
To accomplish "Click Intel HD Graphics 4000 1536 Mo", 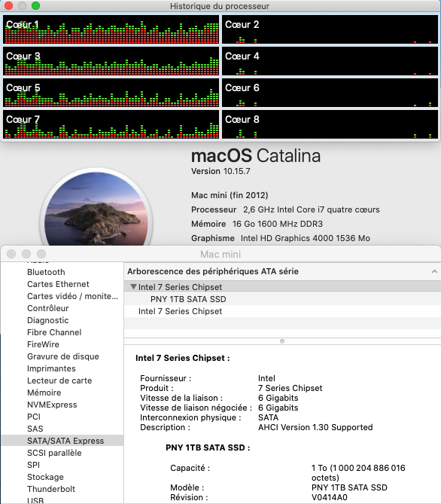I will [306, 238].
